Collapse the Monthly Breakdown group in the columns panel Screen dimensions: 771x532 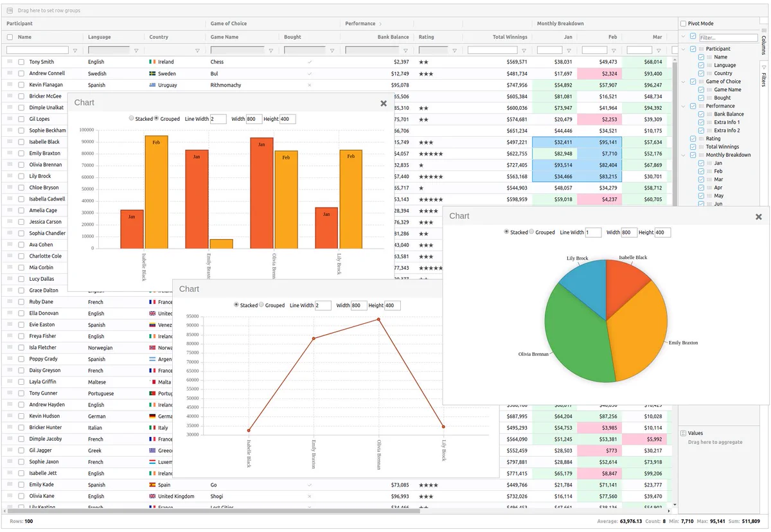coord(684,155)
